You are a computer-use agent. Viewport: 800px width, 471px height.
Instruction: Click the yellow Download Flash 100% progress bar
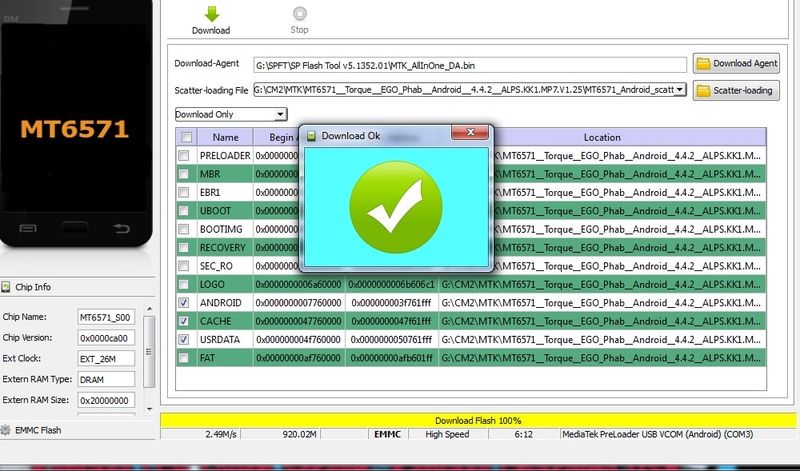pyautogui.click(x=478, y=420)
